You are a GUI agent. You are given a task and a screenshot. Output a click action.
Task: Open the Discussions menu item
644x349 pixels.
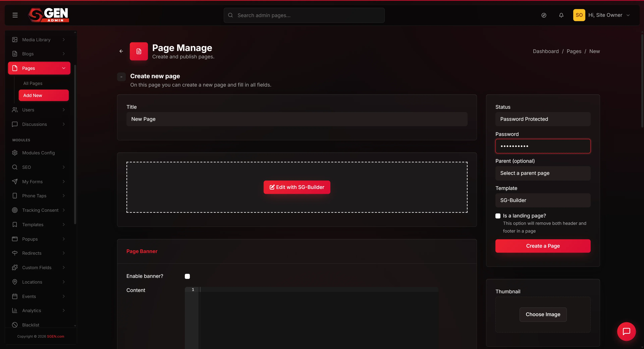(39, 124)
